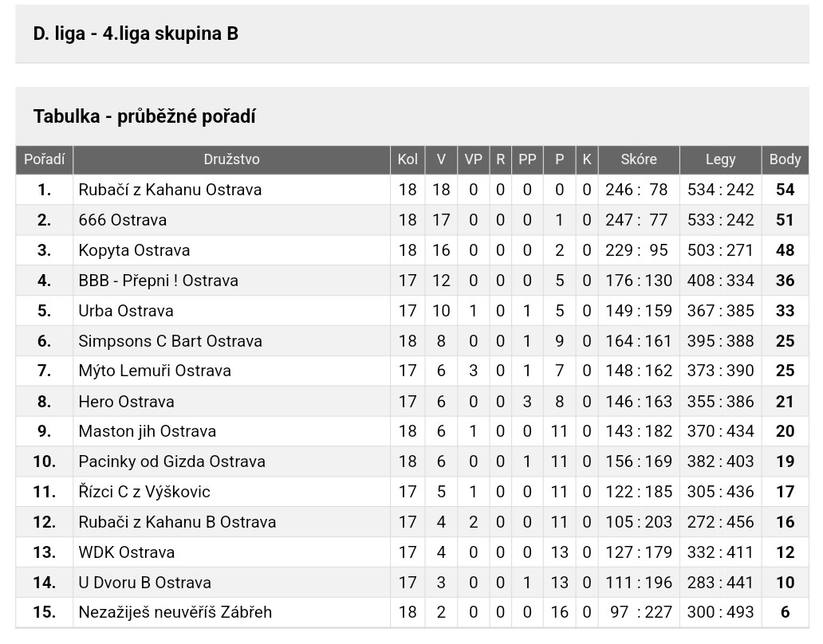
Task: Select Kopyta Ostrava in the standings
Action: [134, 250]
